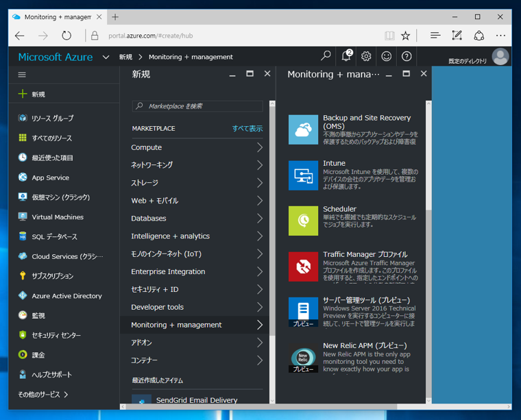The height and width of the screenshot is (420, 521).
Task: Click the account avatar picture
Action: coord(500,57)
